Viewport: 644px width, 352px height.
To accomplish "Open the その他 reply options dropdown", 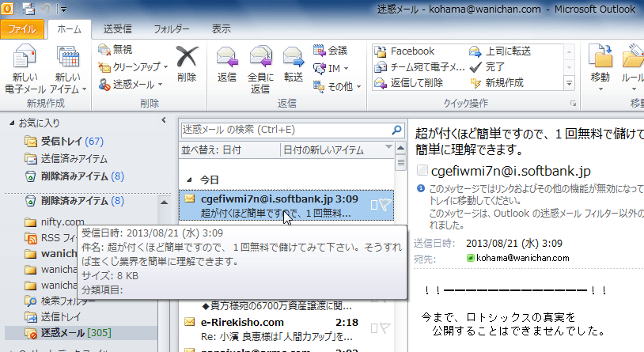I will (x=337, y=86).
